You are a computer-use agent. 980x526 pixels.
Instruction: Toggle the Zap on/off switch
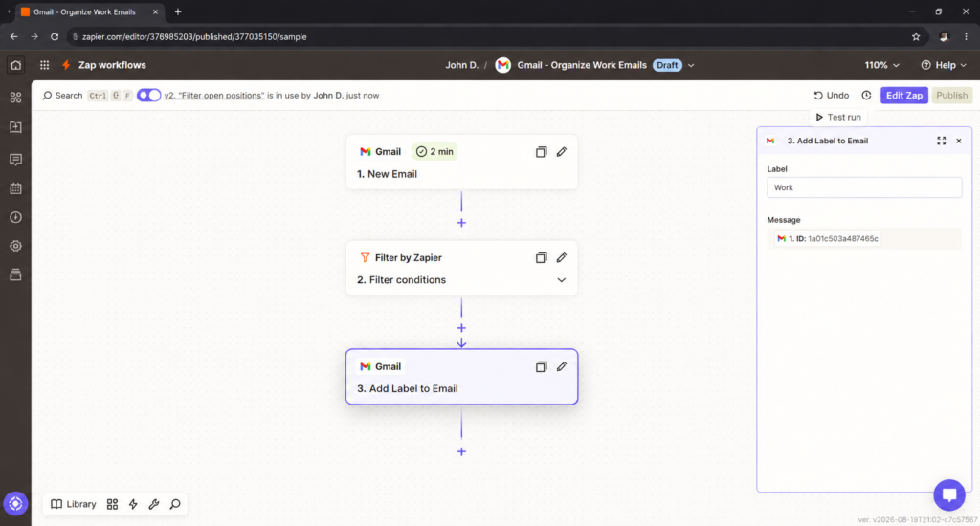[148, 95]
